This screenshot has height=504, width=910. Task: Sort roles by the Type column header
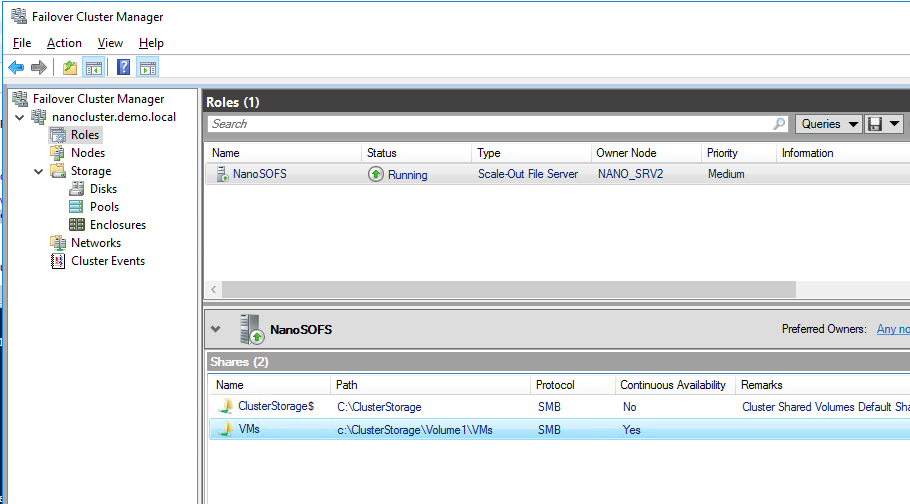[531, 153]
